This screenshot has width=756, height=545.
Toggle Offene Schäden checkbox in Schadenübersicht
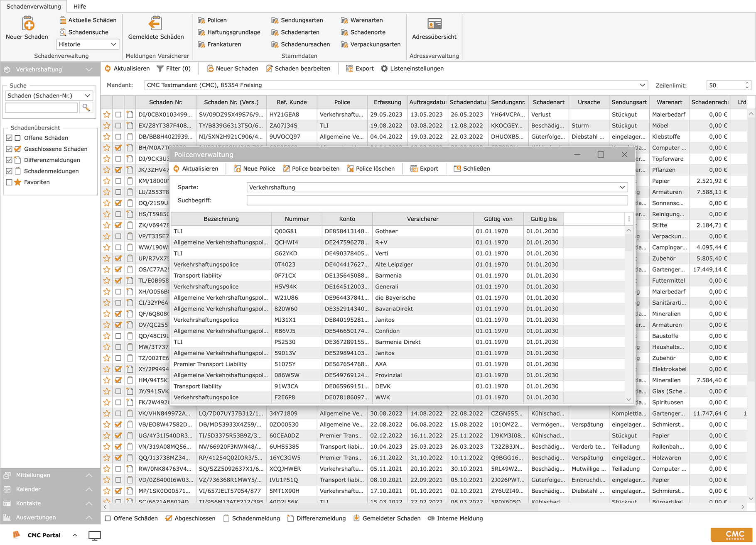[x=9, y=138]
